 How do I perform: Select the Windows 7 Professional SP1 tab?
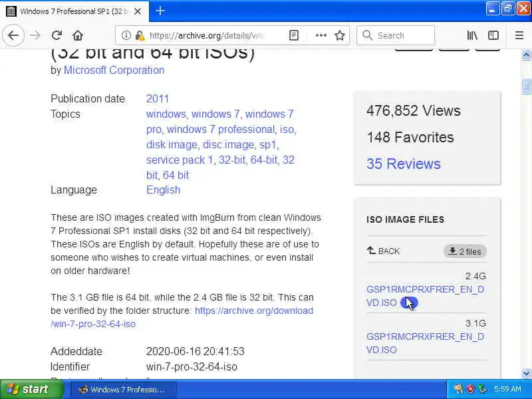[74, 11]
